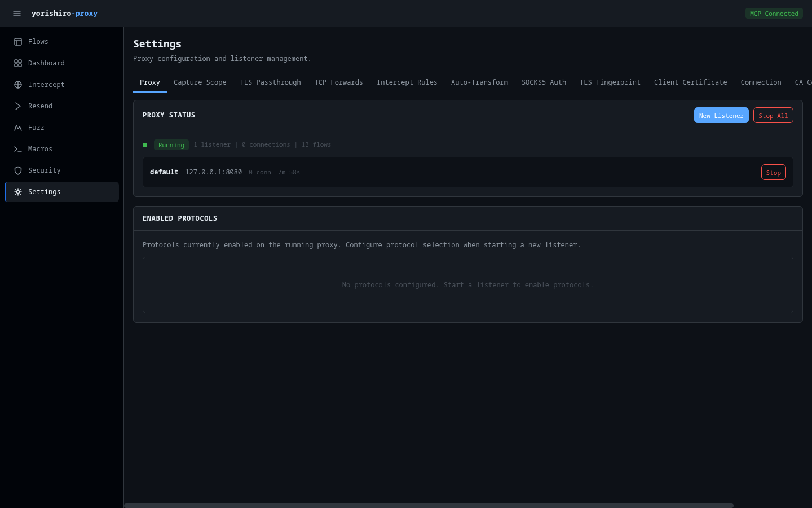Click the MCP Connected status badge

774,14
